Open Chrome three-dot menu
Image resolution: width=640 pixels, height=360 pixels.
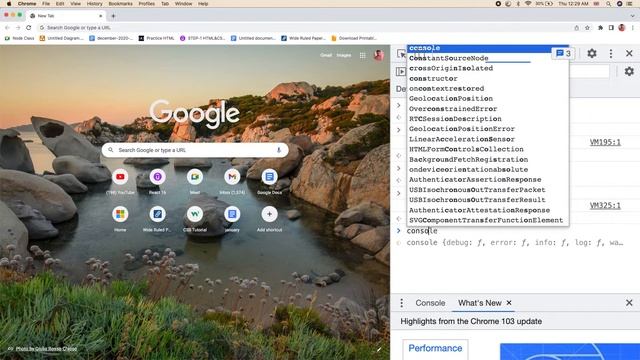click(x=633, y=28)
